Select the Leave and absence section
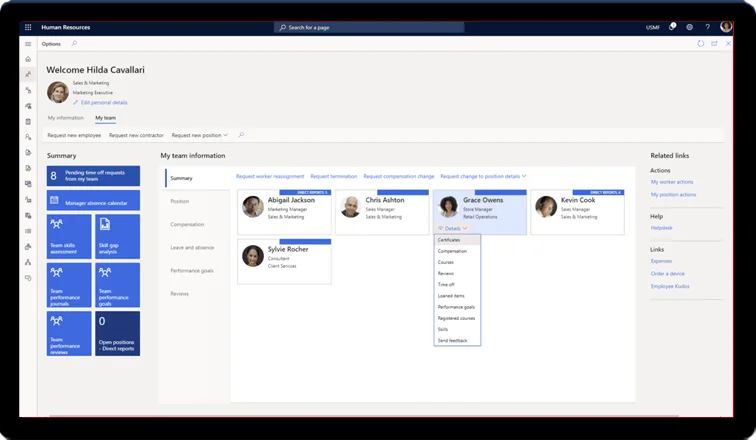Viewport: 756px width, 440px height. coord(193,247)
